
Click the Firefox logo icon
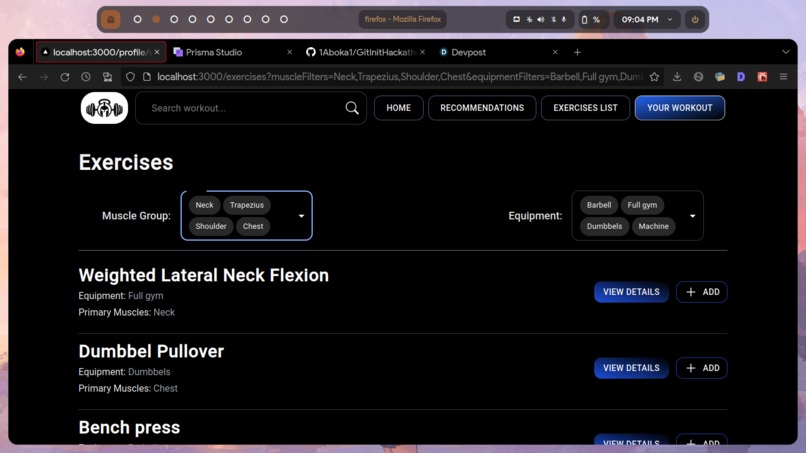click(20, 52)
